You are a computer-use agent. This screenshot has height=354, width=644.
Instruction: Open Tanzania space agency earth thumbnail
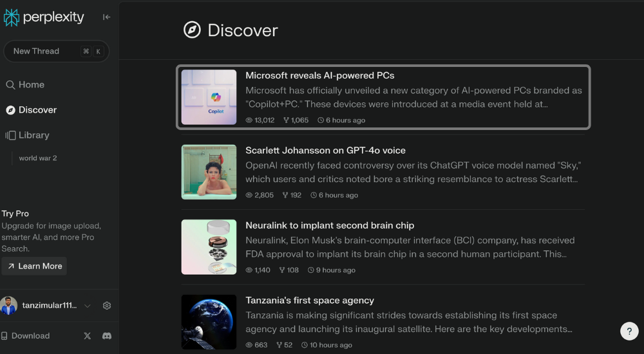(x=209, y=322)
